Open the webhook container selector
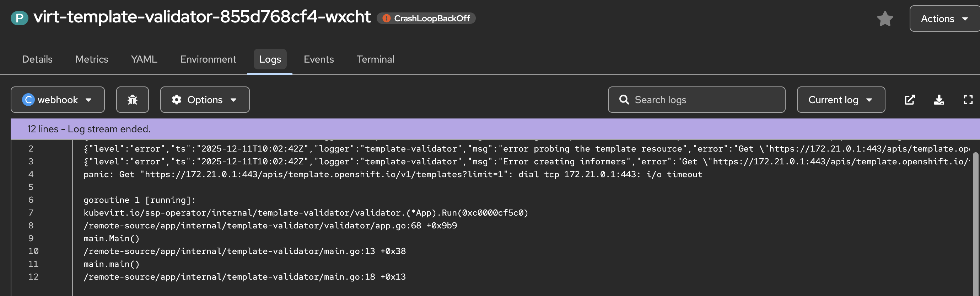The height and width of the screenshot is (296, 980). coord(58,100)
